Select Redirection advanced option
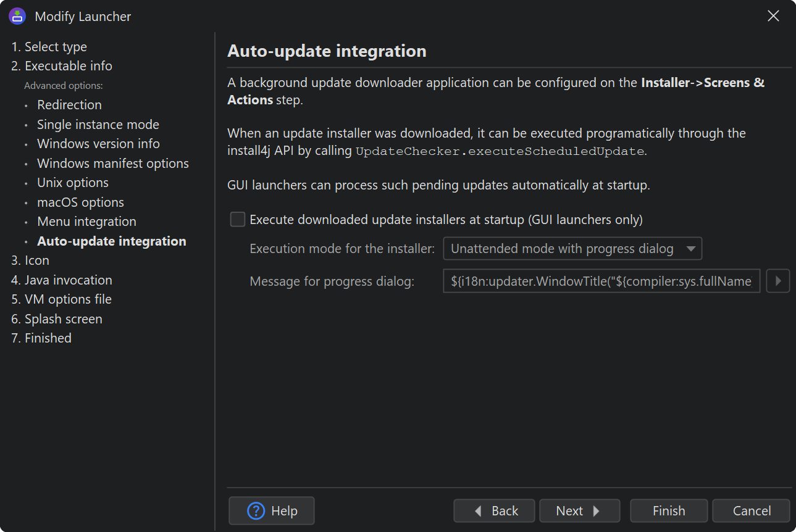 (x=69, y=105)
